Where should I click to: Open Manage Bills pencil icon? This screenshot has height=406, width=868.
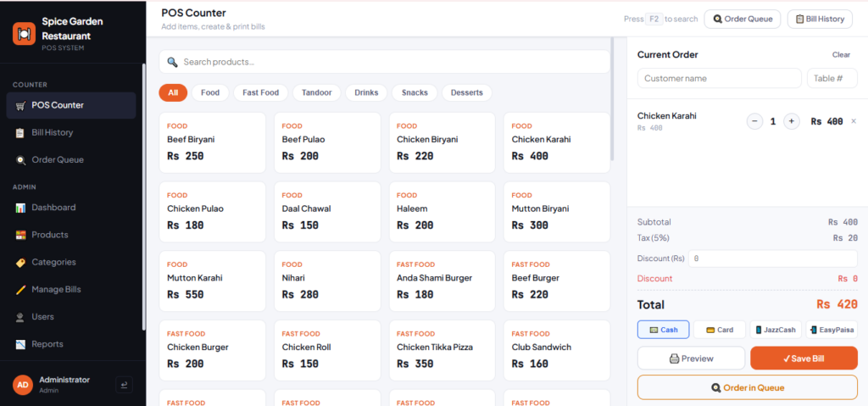tap(20, 290)
